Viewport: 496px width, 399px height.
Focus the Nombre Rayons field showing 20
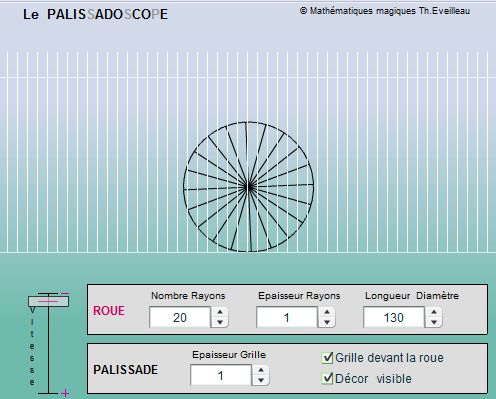[x=180, y=317]
